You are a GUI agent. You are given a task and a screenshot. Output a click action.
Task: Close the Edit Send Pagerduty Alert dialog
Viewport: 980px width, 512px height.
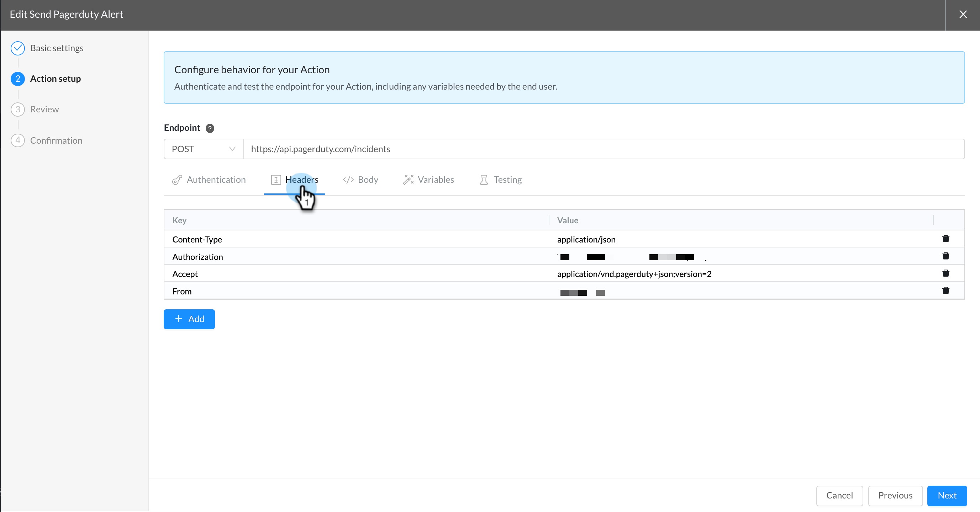[x=963, y=15]
